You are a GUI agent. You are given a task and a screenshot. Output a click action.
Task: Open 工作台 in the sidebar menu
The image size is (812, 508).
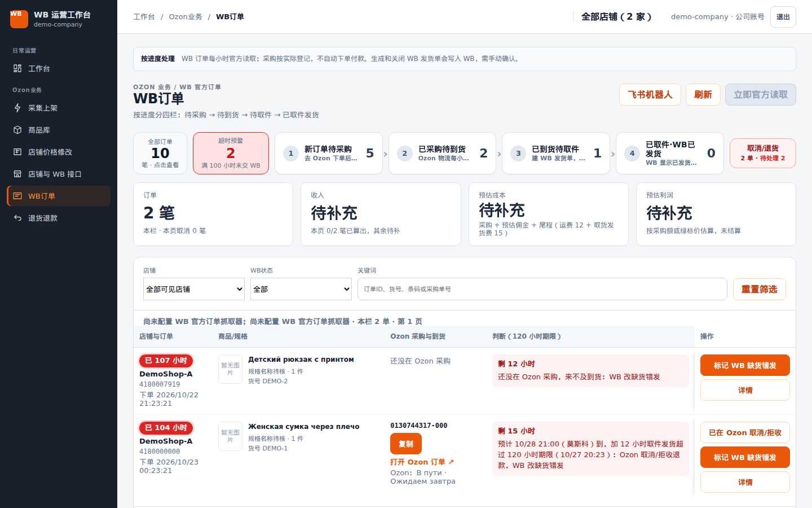point(59,68)
